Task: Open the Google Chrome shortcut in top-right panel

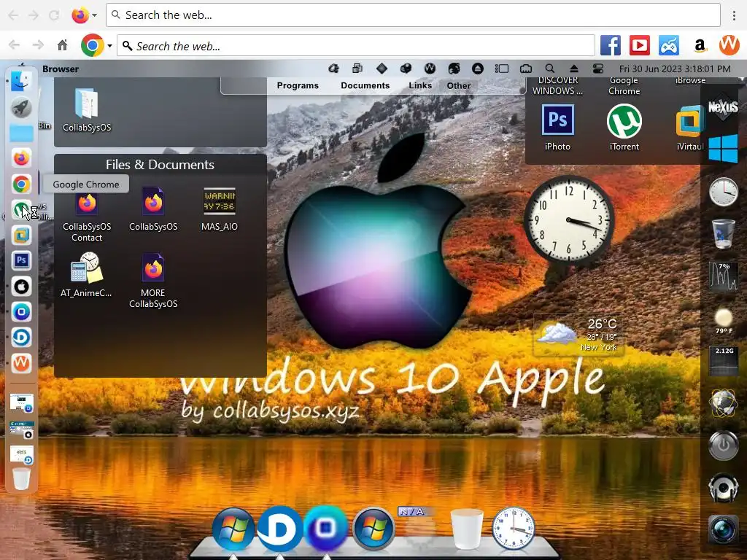Action: point(624,86)
